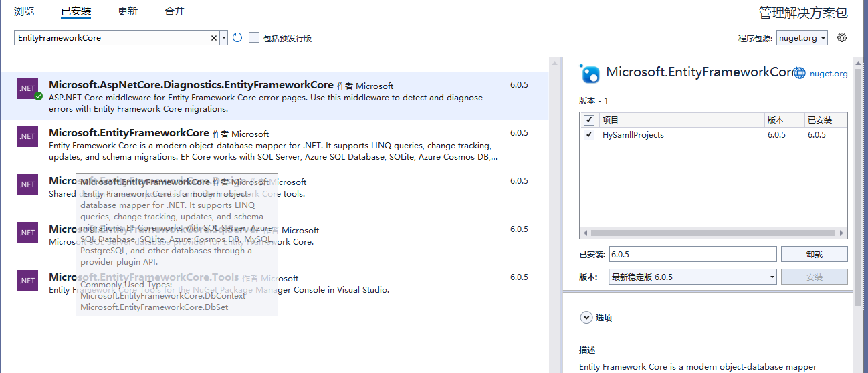Sort by 项目 column header
868x373 pixels.
tap(682, 120)
